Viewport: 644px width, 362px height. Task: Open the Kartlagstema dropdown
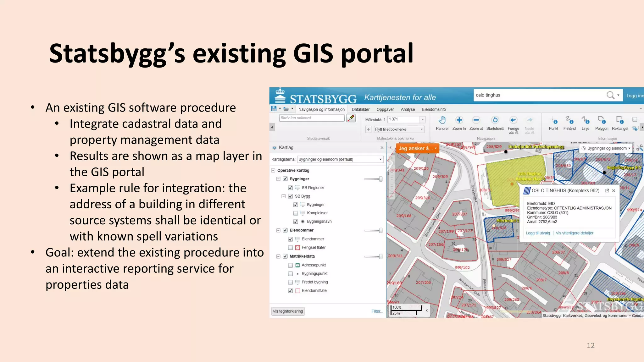click(x=341, y=159)
